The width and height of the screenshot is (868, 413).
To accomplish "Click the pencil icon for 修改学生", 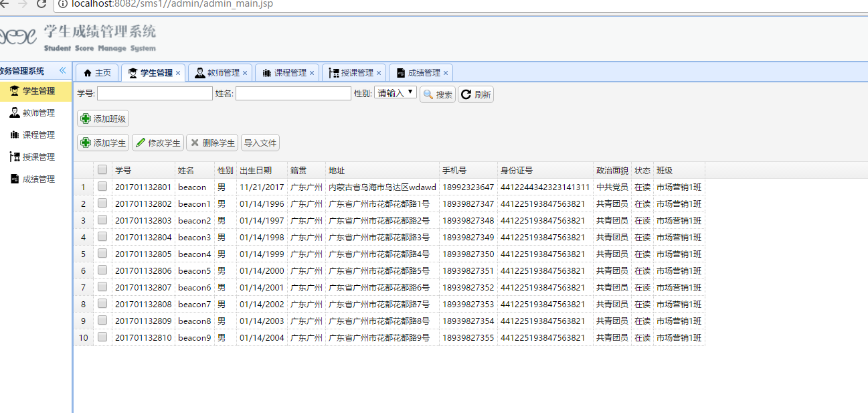I will tap(140, 143).
